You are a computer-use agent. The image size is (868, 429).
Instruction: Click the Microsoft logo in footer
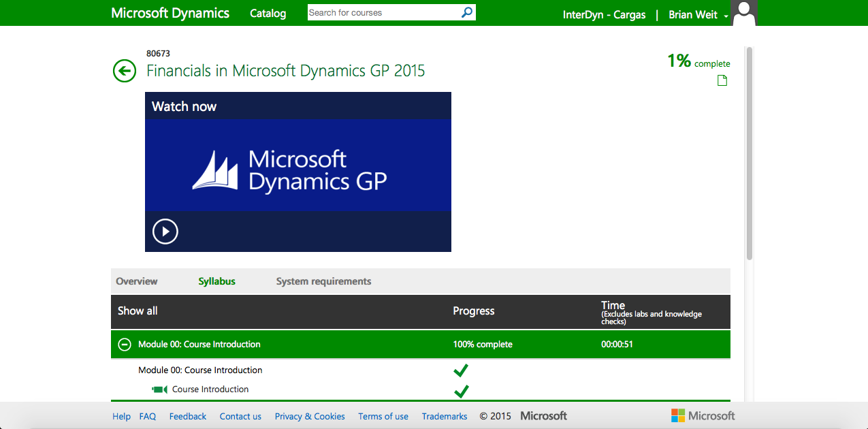[703, 415]
